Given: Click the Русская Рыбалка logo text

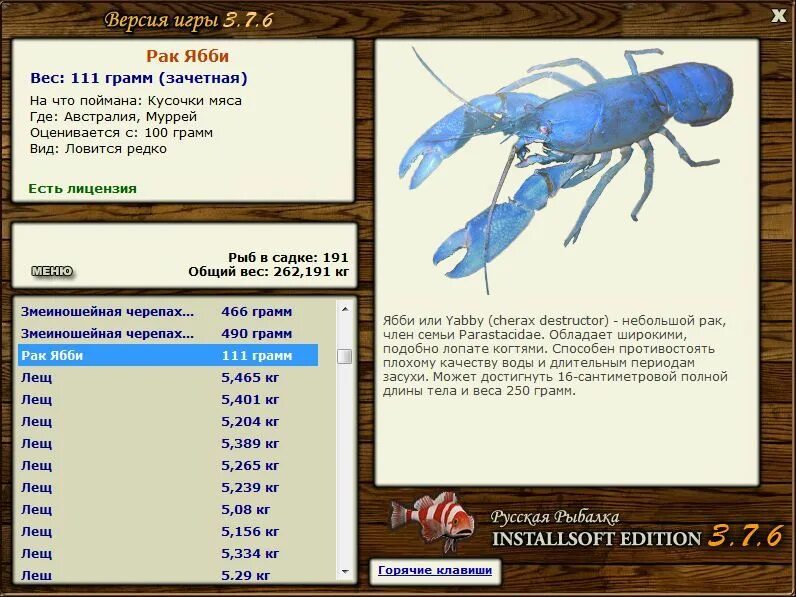Looking at the screenshot, I should [x=555, y=517].
